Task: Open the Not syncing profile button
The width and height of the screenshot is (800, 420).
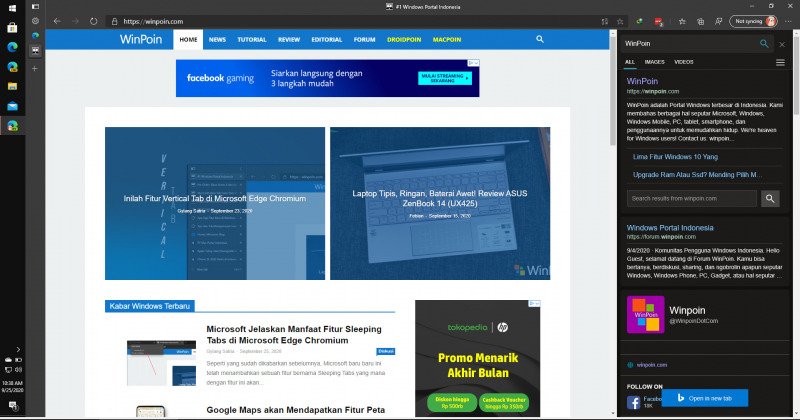Action: [754, 21]
